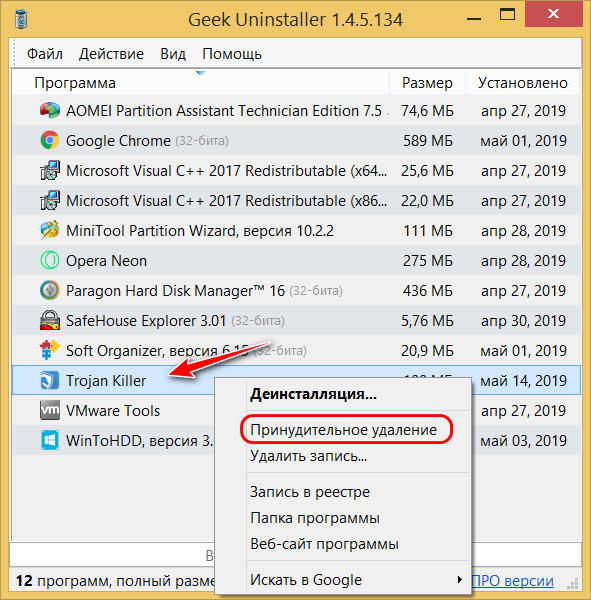Select the SafeHouse Explorer 3.01 row
The width and height of the screenshot is (591, 600).
[x=296, y=320]
